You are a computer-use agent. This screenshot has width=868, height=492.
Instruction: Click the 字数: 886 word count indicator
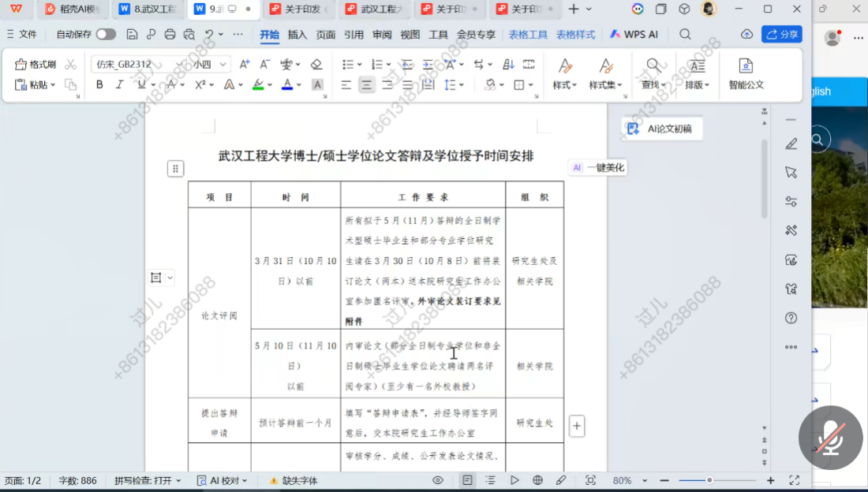click(x=77, y=480)
